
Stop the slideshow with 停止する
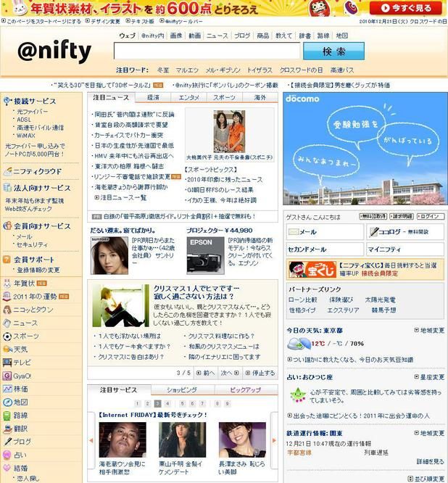pos(260,373)
